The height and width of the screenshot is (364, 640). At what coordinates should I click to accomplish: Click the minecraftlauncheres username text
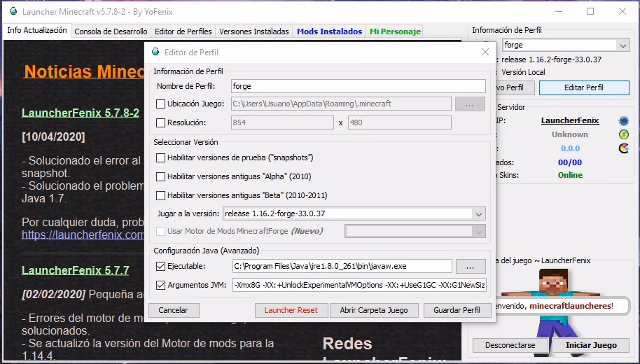point(570,306)
